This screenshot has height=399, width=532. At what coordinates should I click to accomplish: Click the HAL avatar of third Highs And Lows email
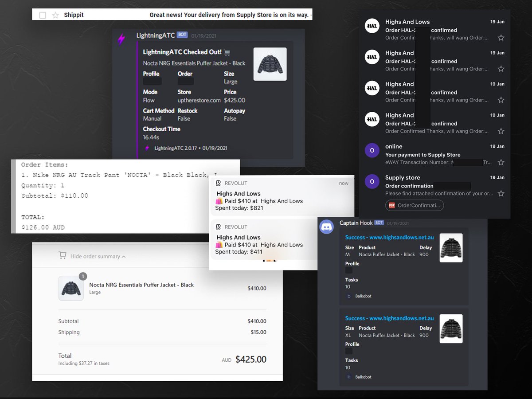click(x=372, y=88)
